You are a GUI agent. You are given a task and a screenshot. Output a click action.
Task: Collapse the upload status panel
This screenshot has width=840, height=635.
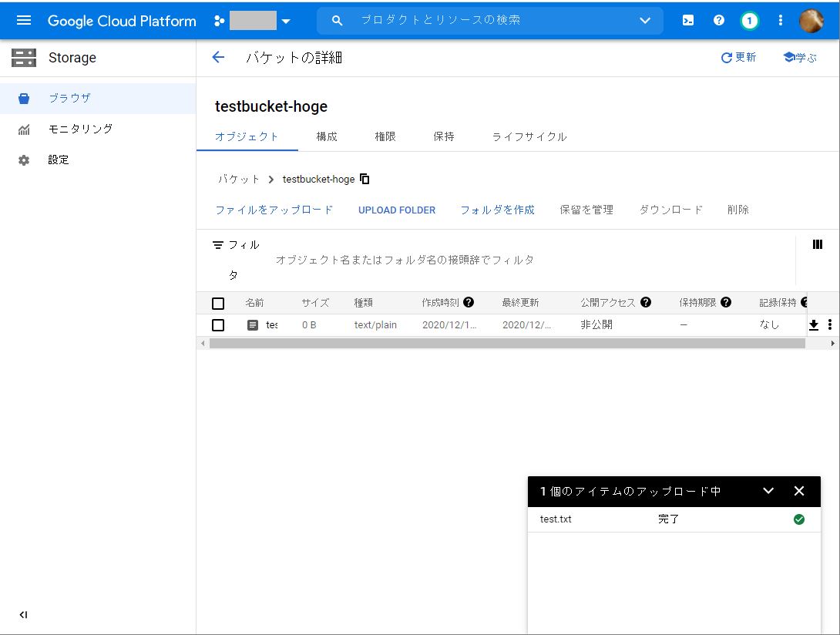pos(768,491)
